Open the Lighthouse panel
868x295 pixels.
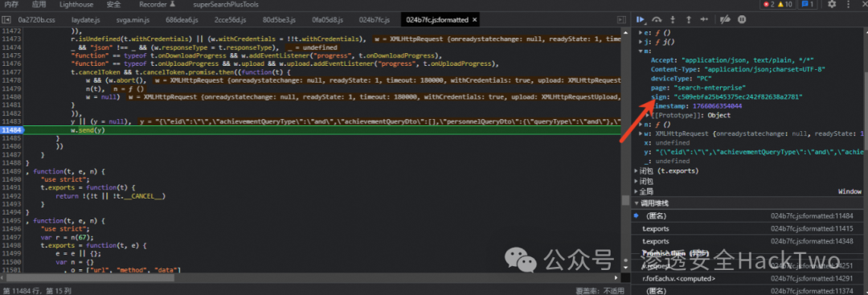[x=76, y=5]
